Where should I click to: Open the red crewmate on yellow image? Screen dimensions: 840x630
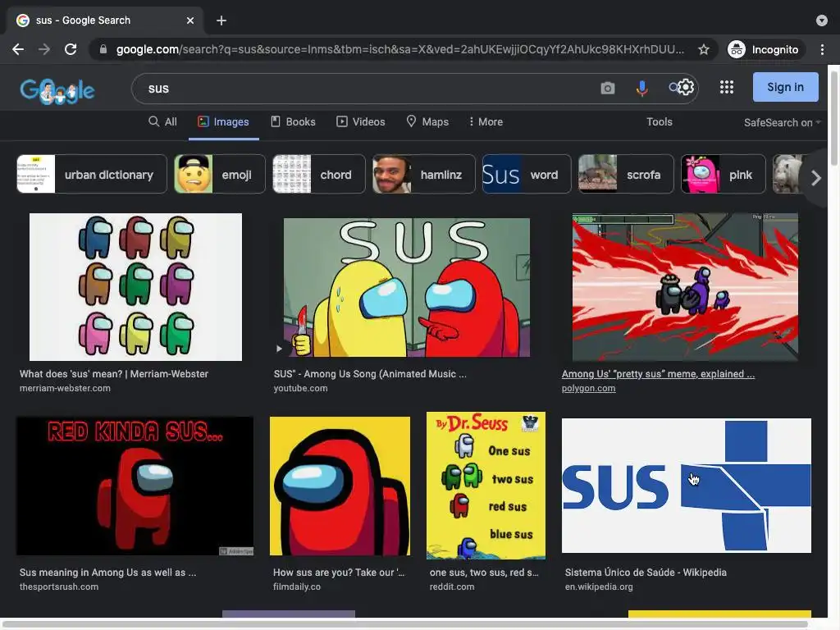(x=340, y=486)
